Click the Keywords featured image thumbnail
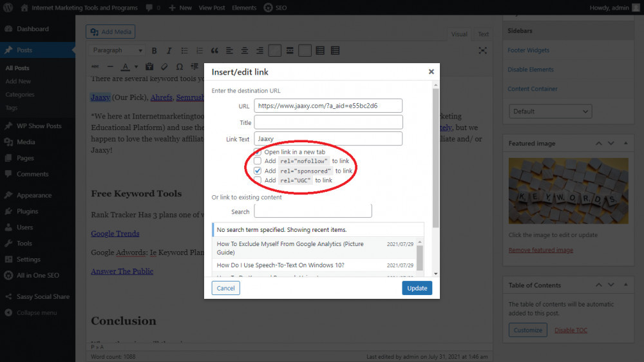Screen dimensions: 644x362 point(569,191)
